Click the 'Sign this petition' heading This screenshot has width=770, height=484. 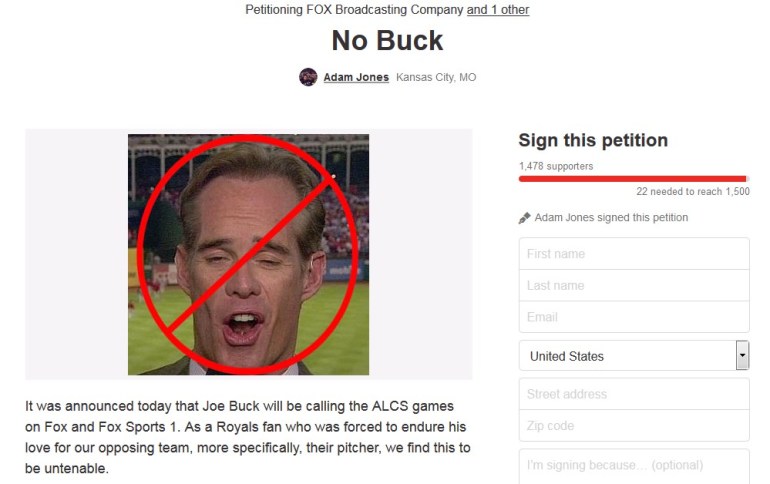593,140
